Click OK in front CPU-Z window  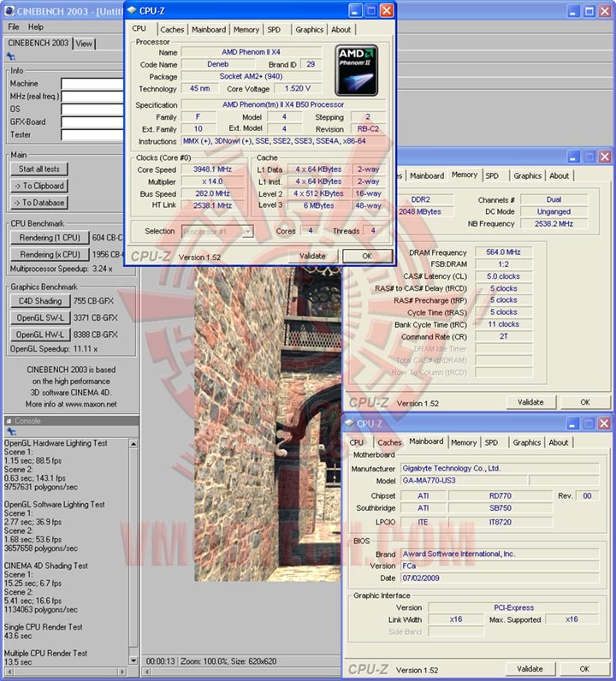367,257
